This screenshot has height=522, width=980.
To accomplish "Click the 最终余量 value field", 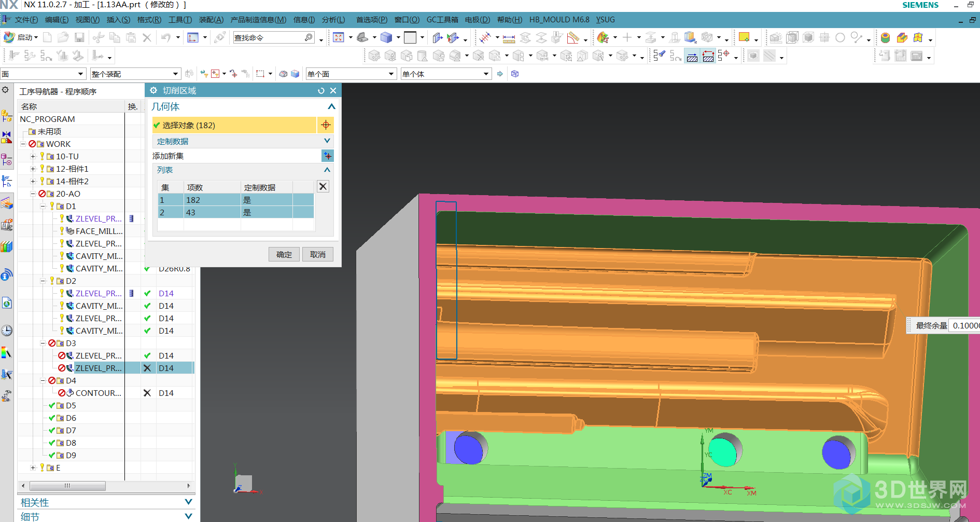I will pyautogui.click(x=964, y=325).
